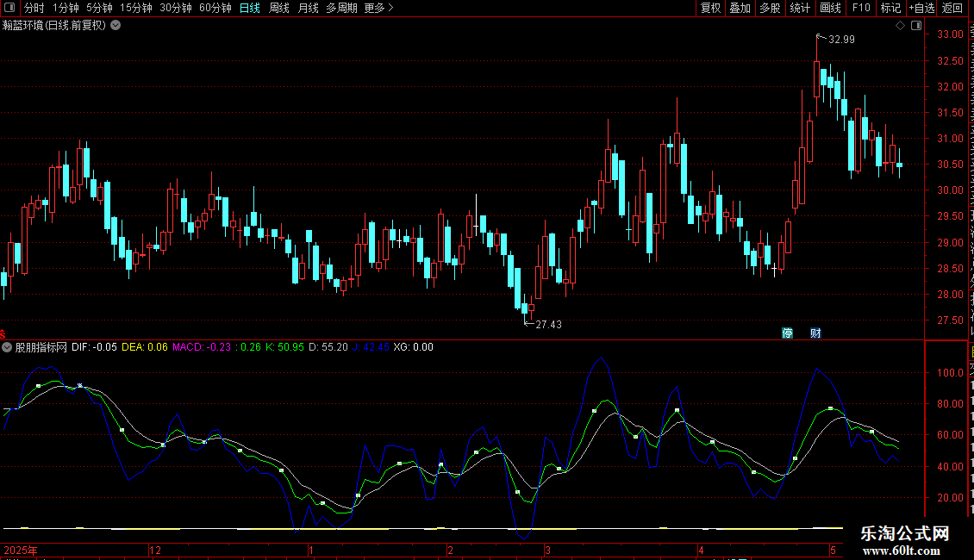Click the 瀚蓝环境(日线.前复权) chart title
Screen dimensions: 974x560
[x=54, y=26]
